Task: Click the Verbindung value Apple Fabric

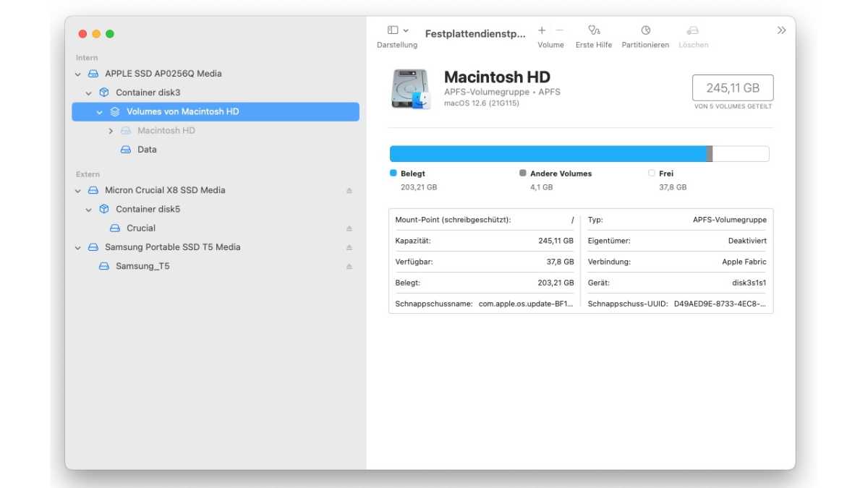Action: click(744, 262)
